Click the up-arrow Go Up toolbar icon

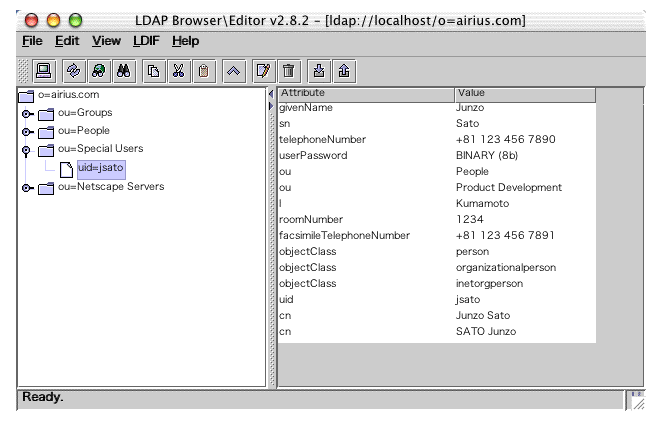point(233,71)
